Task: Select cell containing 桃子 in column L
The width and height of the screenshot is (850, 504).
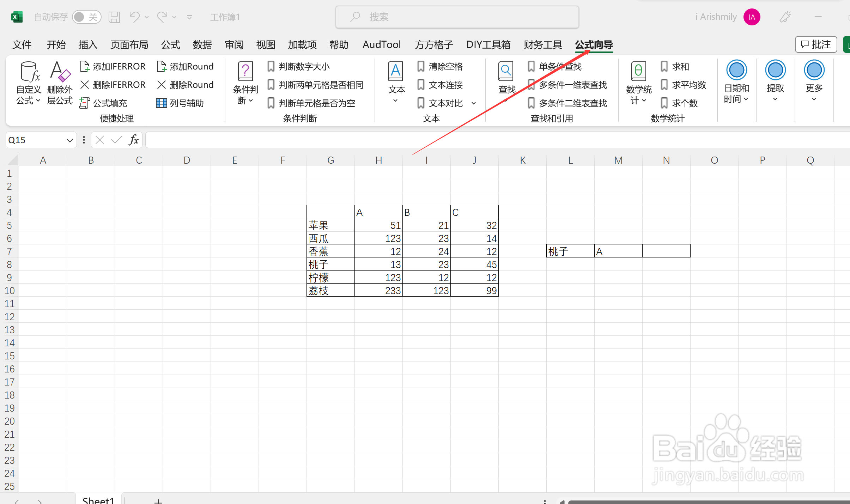Action: (570, 251)
